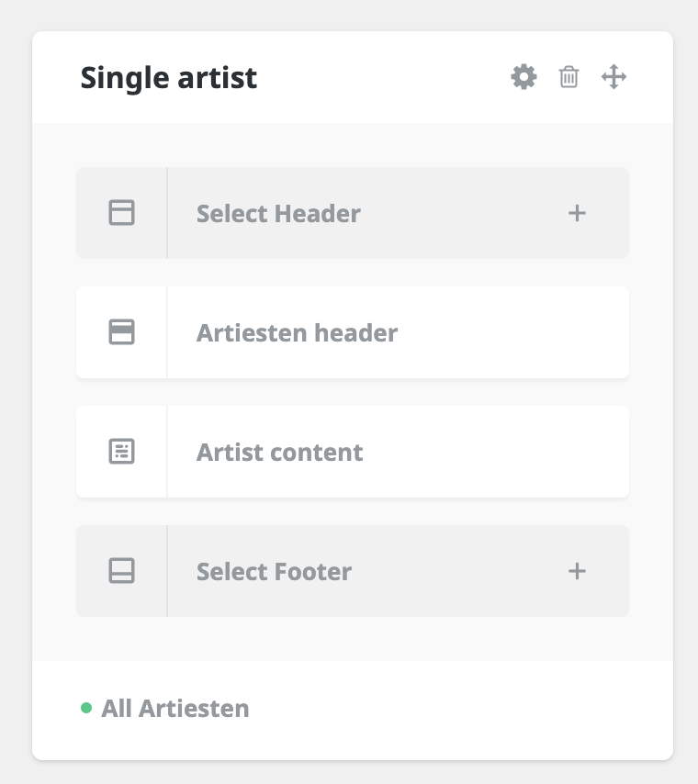Click the header layout icon beside Select Header

tap(121, 213)
